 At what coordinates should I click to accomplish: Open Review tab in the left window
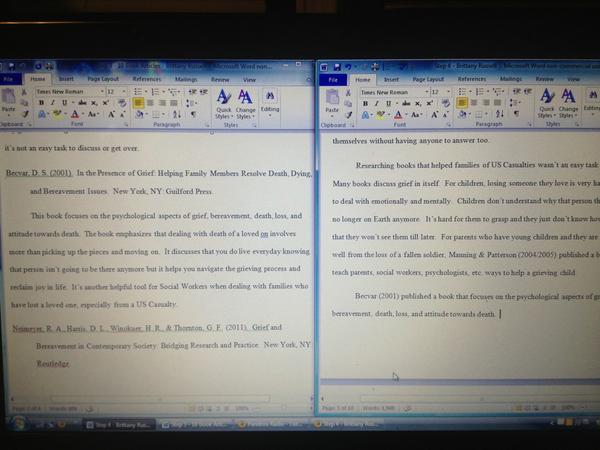coord(220,80)
